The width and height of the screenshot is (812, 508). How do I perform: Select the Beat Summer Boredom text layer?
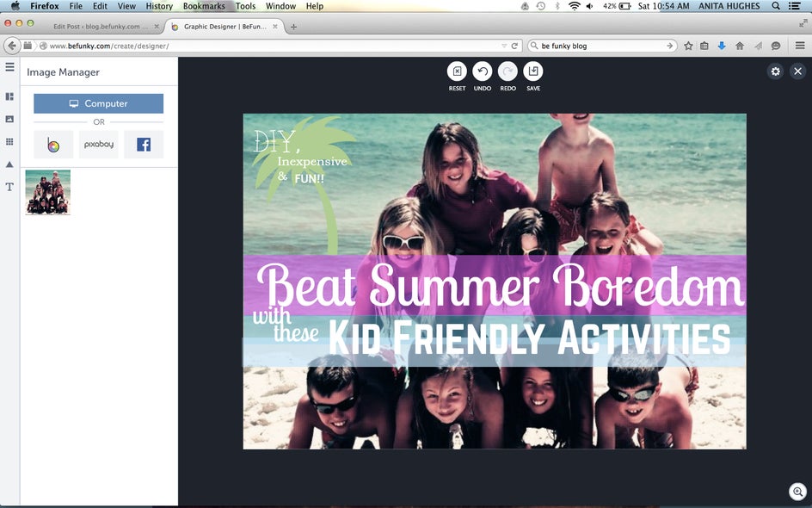[x=501, y=285]
